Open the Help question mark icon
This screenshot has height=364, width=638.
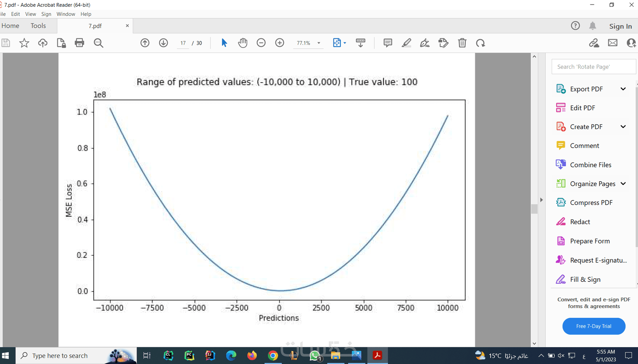[575, 26]
